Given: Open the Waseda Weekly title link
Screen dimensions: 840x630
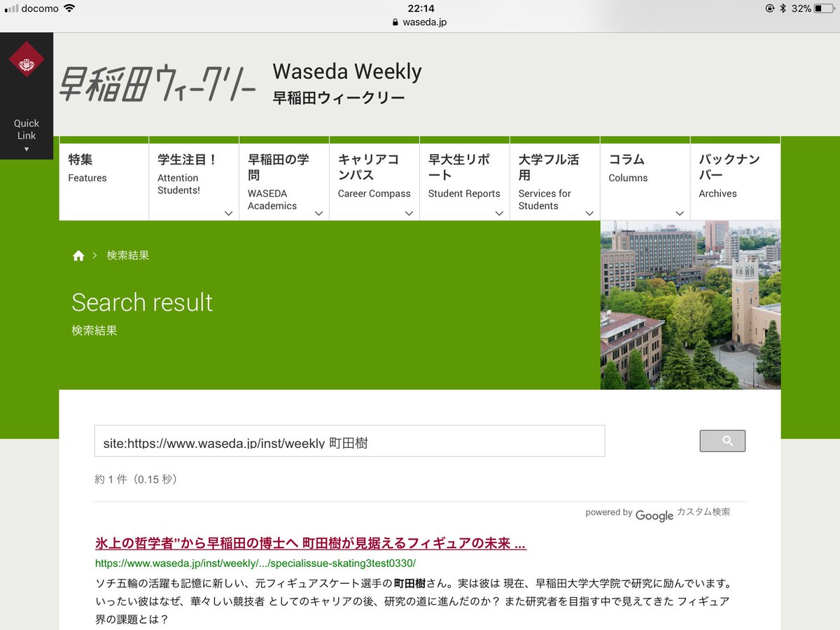Looking at the screenshot, I should point(347,82).
